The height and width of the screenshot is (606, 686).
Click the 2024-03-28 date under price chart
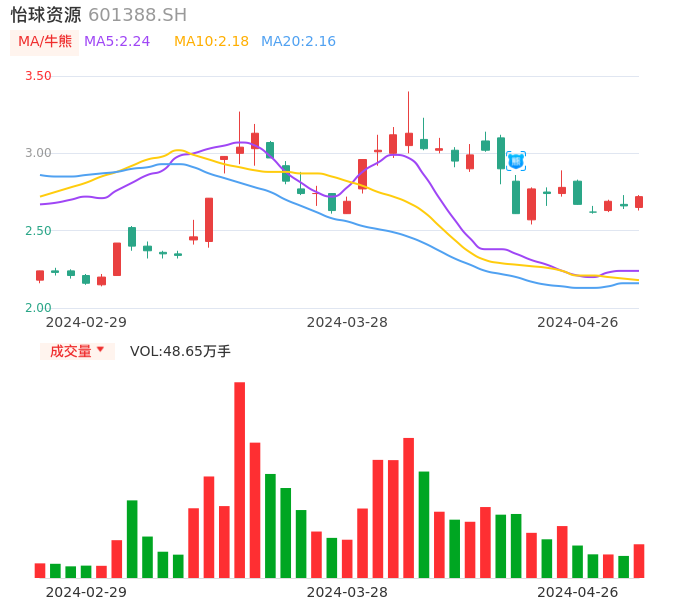click(347, 322)
